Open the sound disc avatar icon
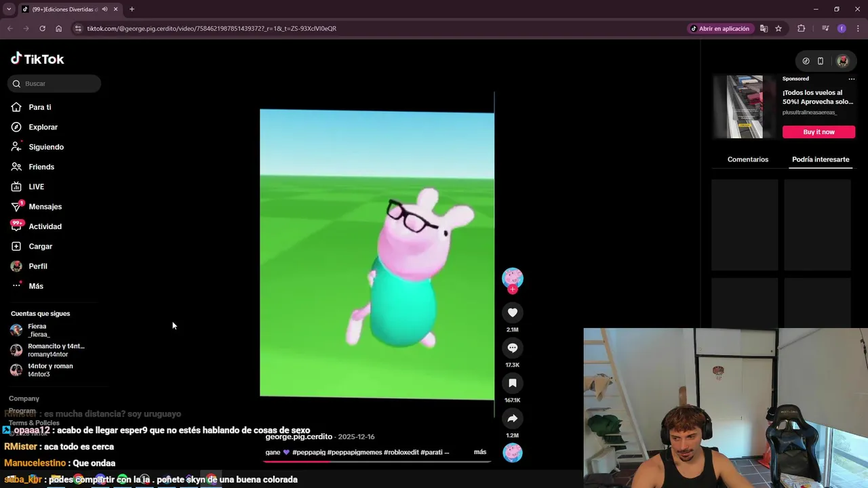The width and height of the screenshot is (868, 488). tap(513, 452)
